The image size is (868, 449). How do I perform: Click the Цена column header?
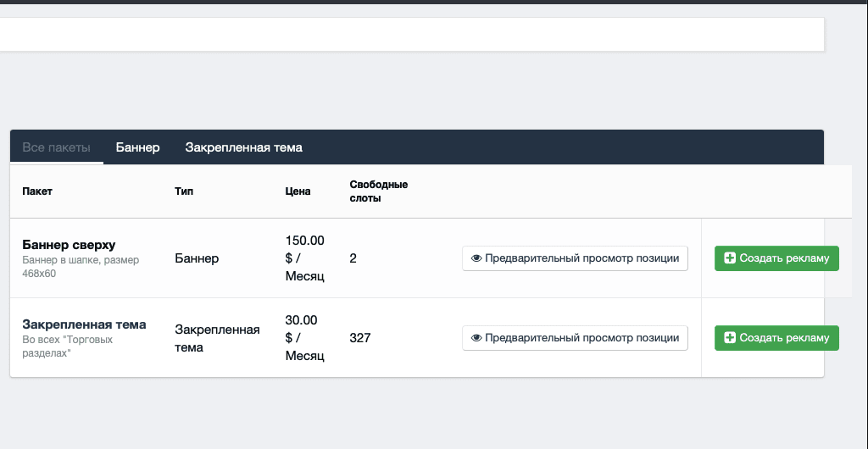298,191
